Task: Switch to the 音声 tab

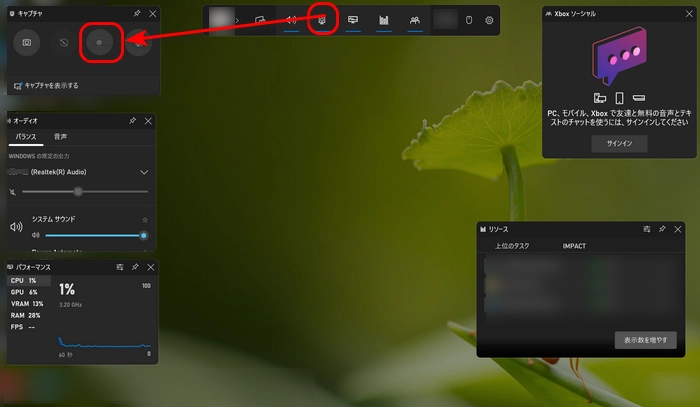Action: click(x=61, y=137)
